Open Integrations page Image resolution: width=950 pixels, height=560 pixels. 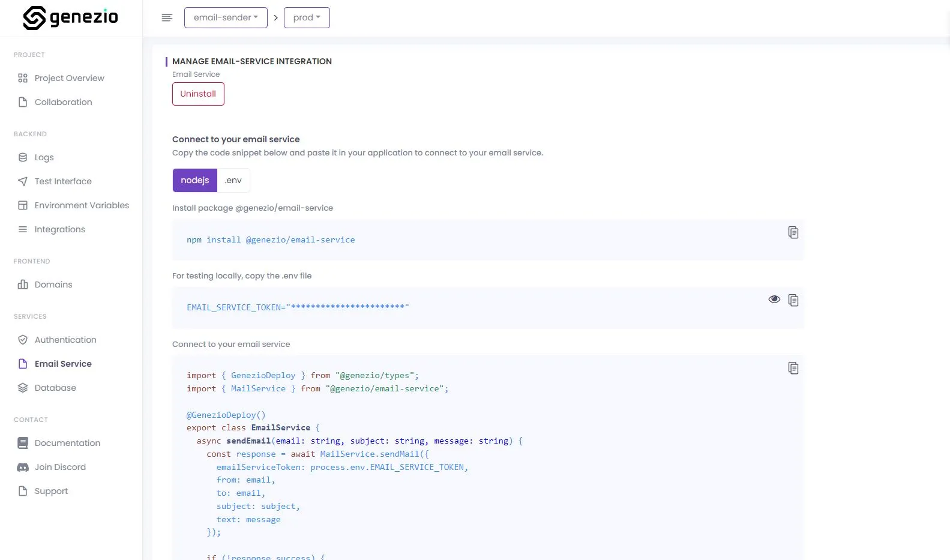click(59, 229)
